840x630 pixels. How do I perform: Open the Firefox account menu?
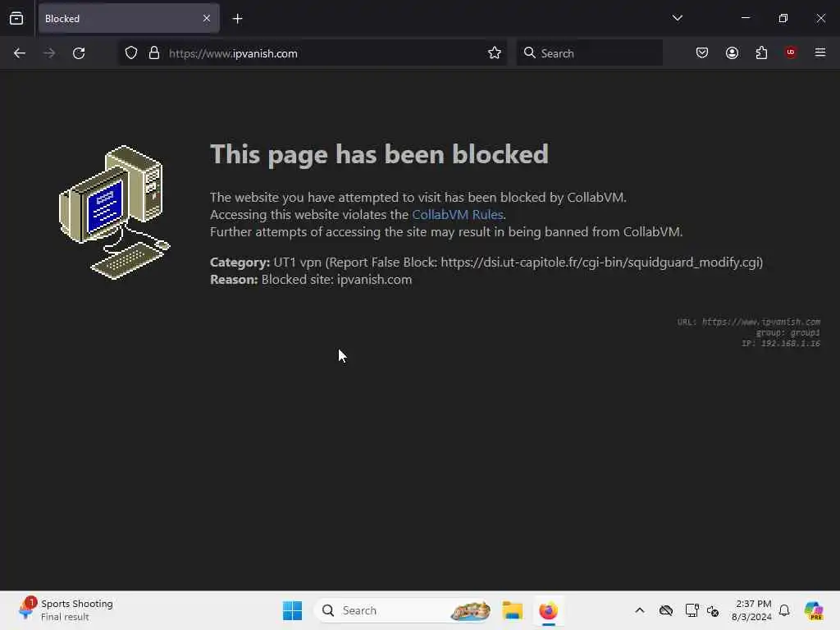[732, 53]
